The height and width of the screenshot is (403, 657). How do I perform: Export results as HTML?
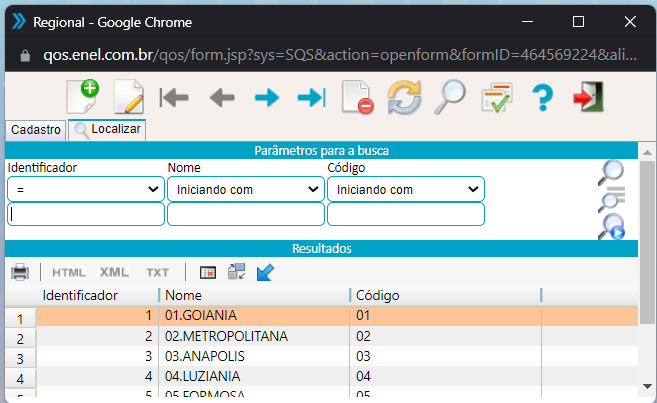point(69,272)
